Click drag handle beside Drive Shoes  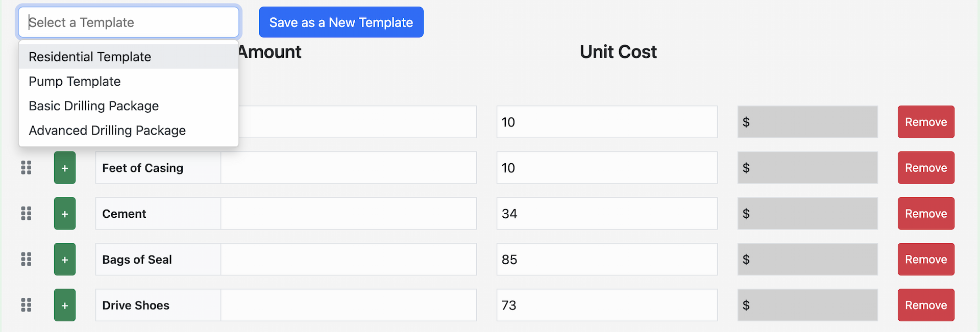tap(26, 305)
